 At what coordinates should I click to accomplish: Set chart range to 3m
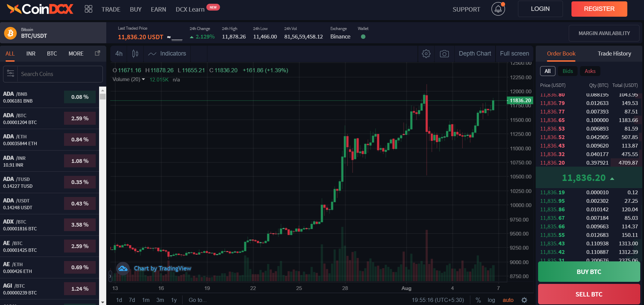click(160, 300)
